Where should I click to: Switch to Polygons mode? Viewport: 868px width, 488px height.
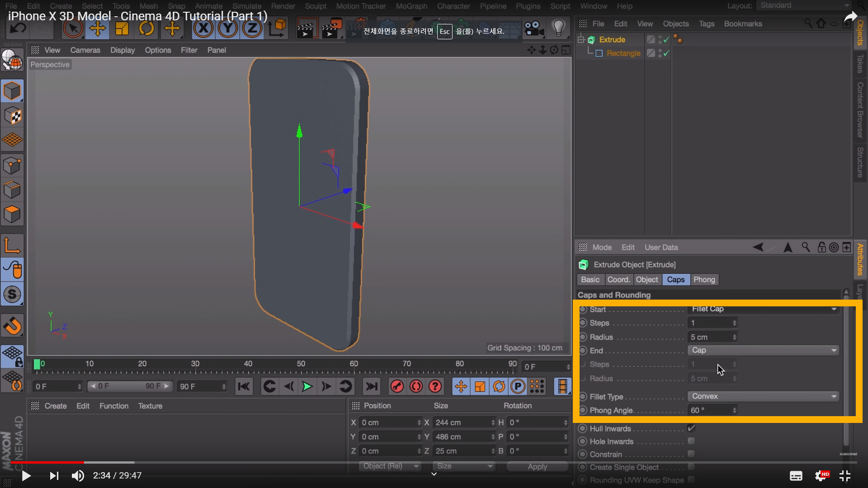click(x=12, y=214)
